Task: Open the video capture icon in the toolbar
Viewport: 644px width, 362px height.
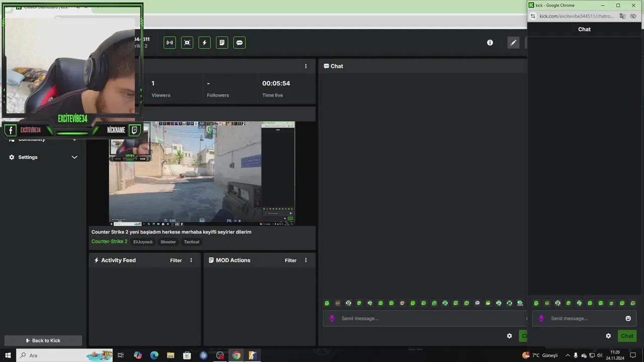Action: click(187, 42)
